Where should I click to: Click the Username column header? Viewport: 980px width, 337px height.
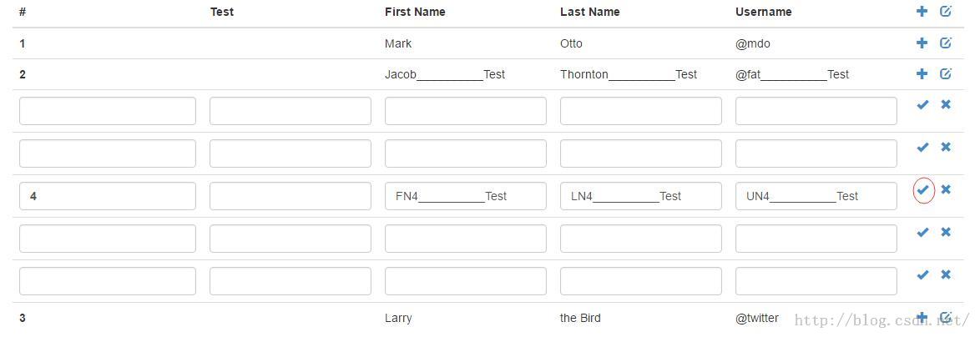click(763, 12)
